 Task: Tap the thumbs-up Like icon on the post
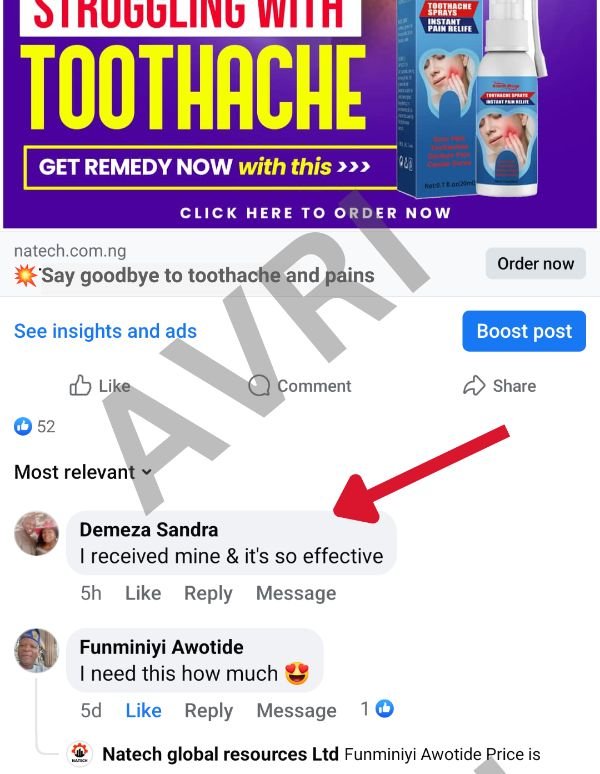click(80, 386)
